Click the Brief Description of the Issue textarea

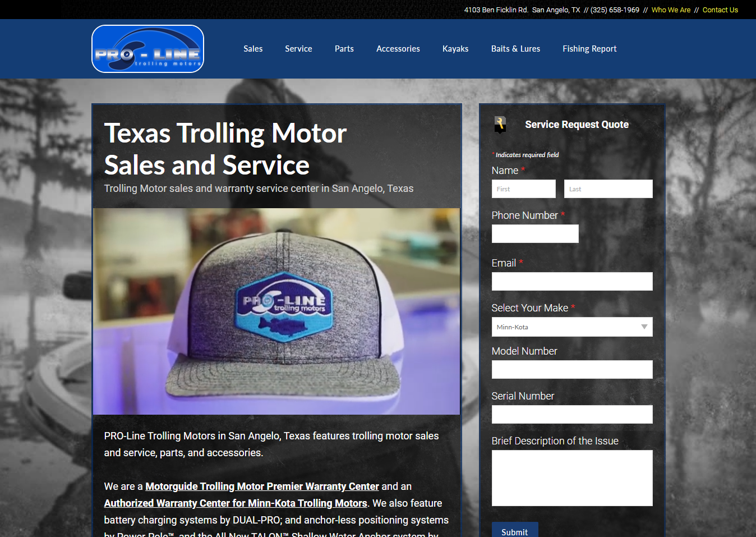click(x=572, y=478)
